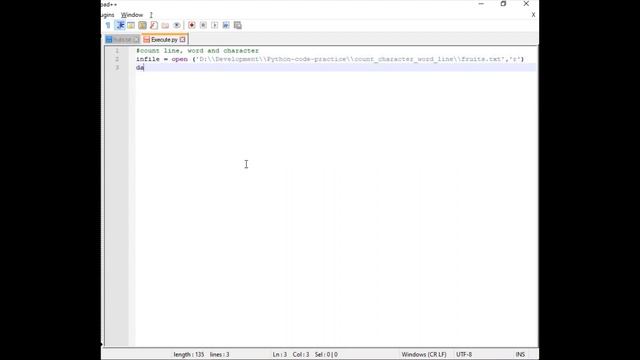Viewport: 640px width, 360px height.
Task: Open the Folder as Workspace icon
Action: 165,25
